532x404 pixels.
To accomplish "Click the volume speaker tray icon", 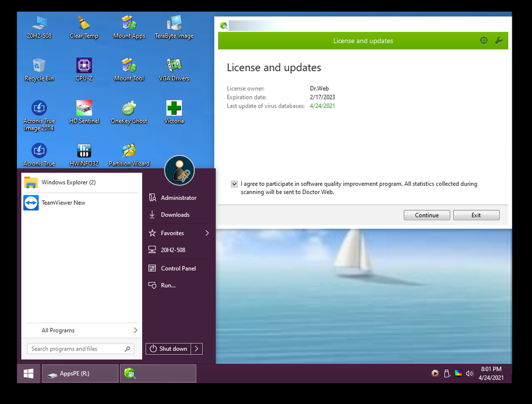I will (469, 373).
